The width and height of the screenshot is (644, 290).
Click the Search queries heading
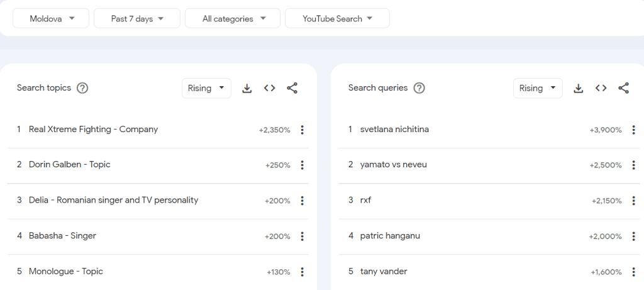point(378,87)
